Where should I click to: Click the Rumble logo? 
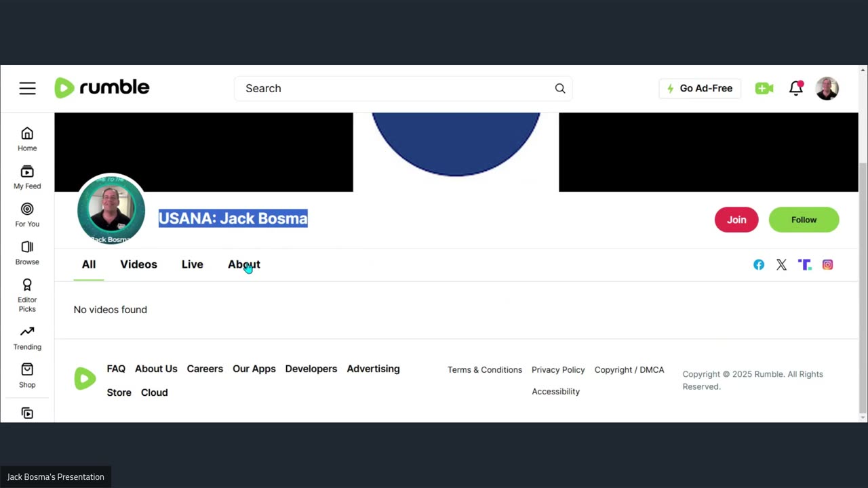(102, 88)
